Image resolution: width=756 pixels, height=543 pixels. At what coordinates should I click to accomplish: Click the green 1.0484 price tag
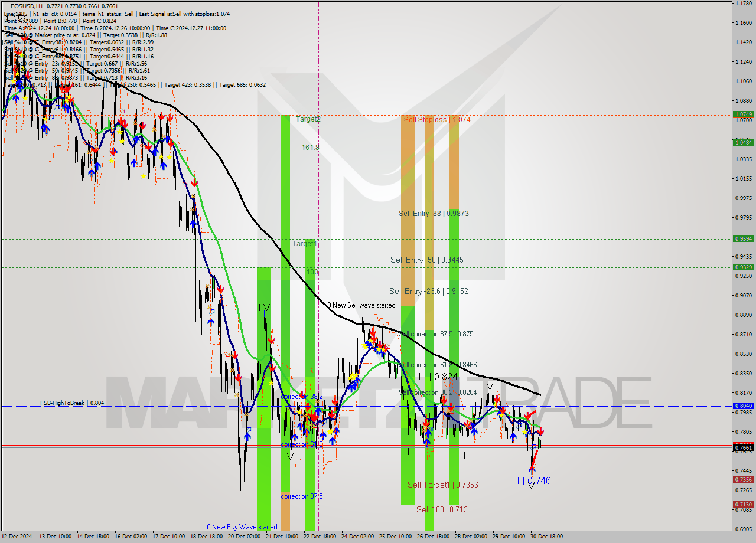pos(742,142)
